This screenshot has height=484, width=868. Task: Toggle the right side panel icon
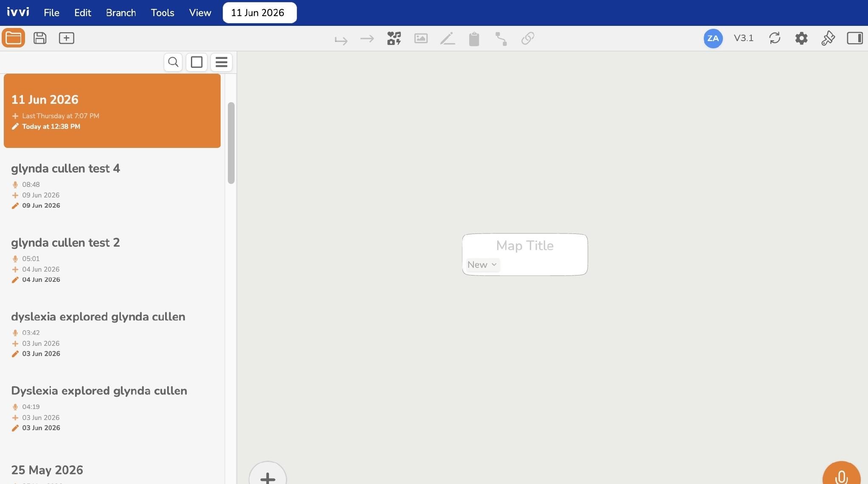[855, 38]
